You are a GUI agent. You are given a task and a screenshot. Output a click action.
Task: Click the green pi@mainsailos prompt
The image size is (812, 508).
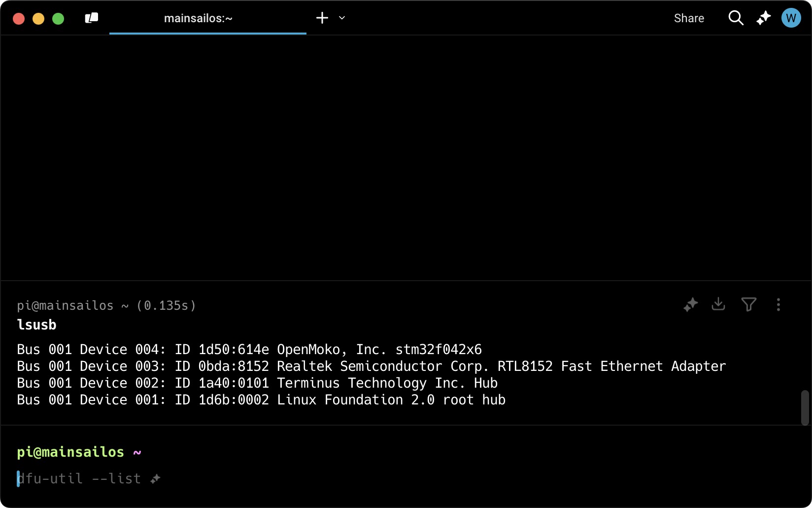point(70,452)
